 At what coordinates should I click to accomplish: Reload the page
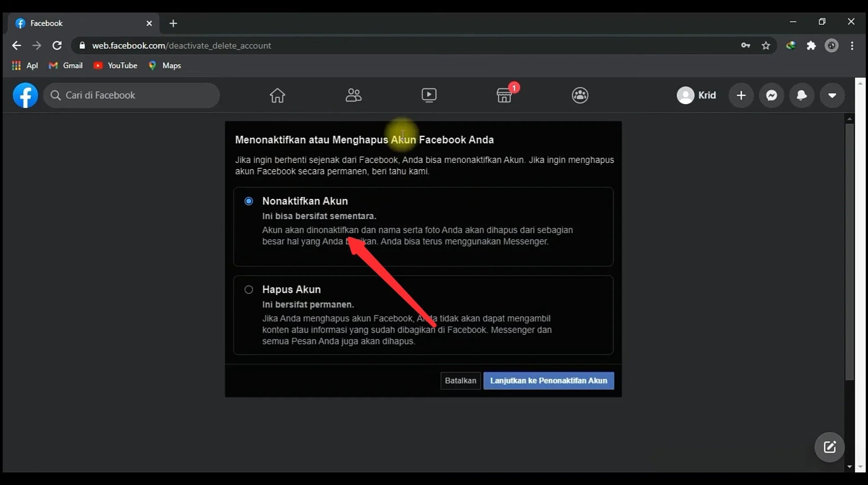click(x=57, y=45)
